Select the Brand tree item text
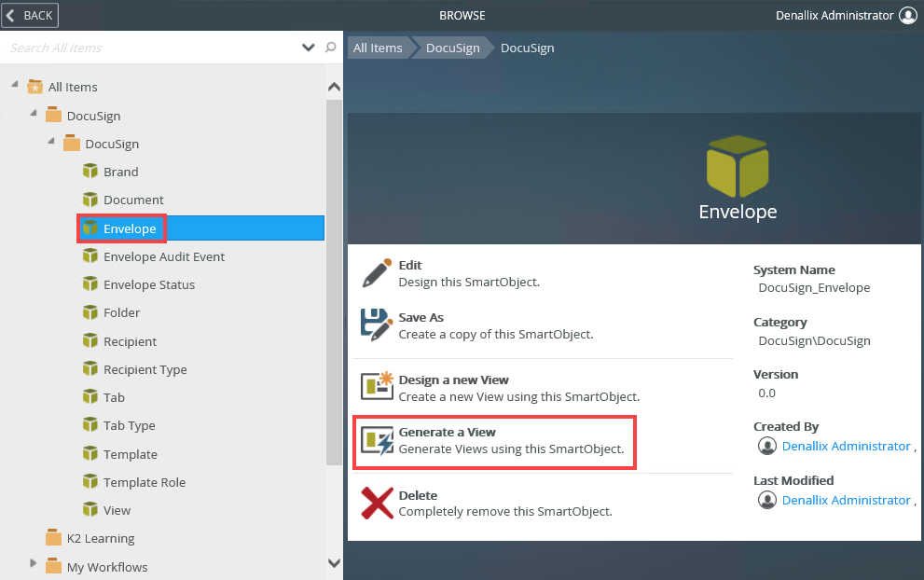Viewport: 924px width, 580px height. pos(121,172)
